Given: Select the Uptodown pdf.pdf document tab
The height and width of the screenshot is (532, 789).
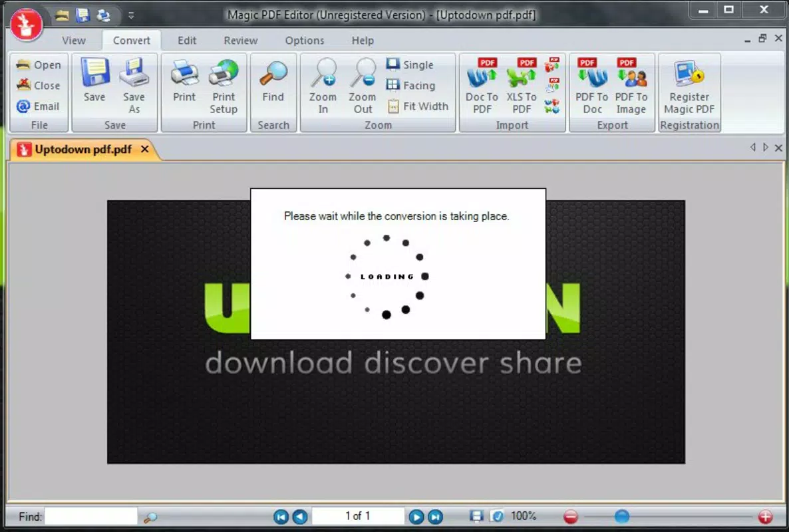Looking at the screenshot, I should (83, 150).
